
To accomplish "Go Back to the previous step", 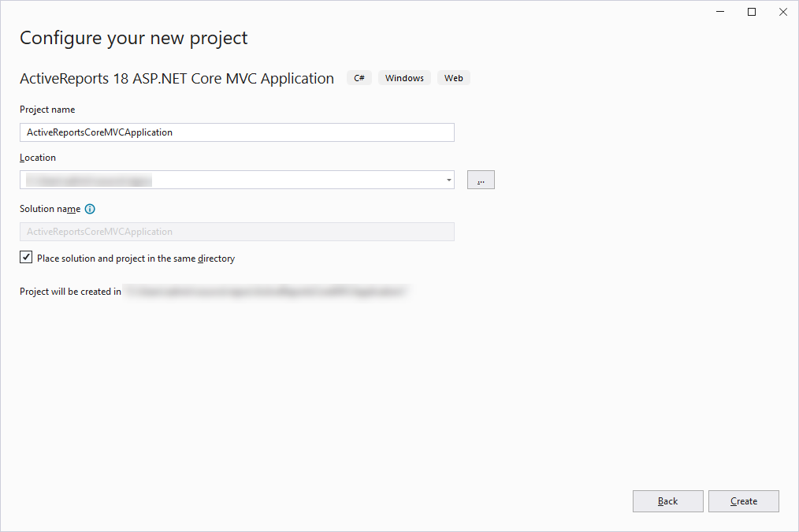I will pos(667,501).
